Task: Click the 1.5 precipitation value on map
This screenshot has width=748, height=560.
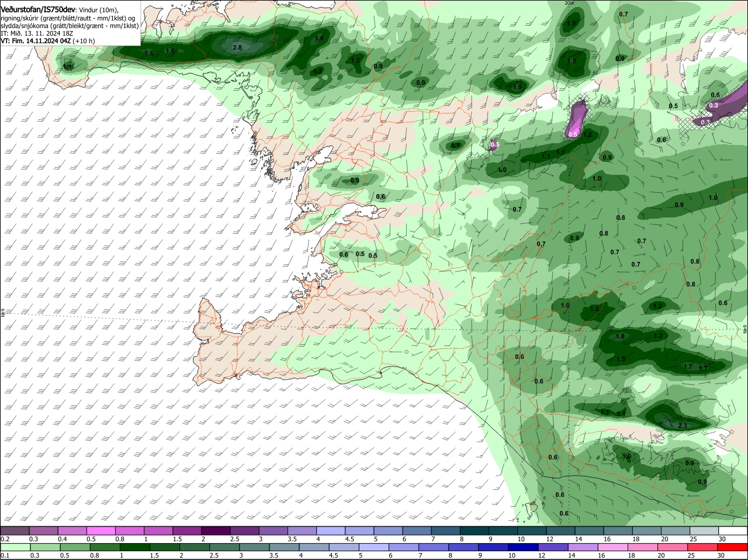Action: point(572,61)
